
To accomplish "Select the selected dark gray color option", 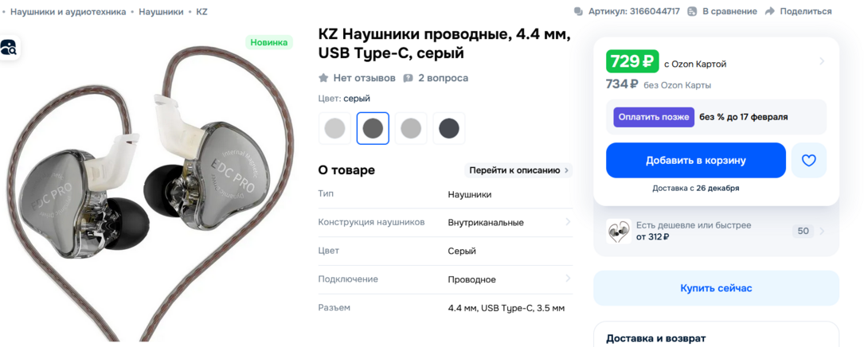I will tap(373, 128).
